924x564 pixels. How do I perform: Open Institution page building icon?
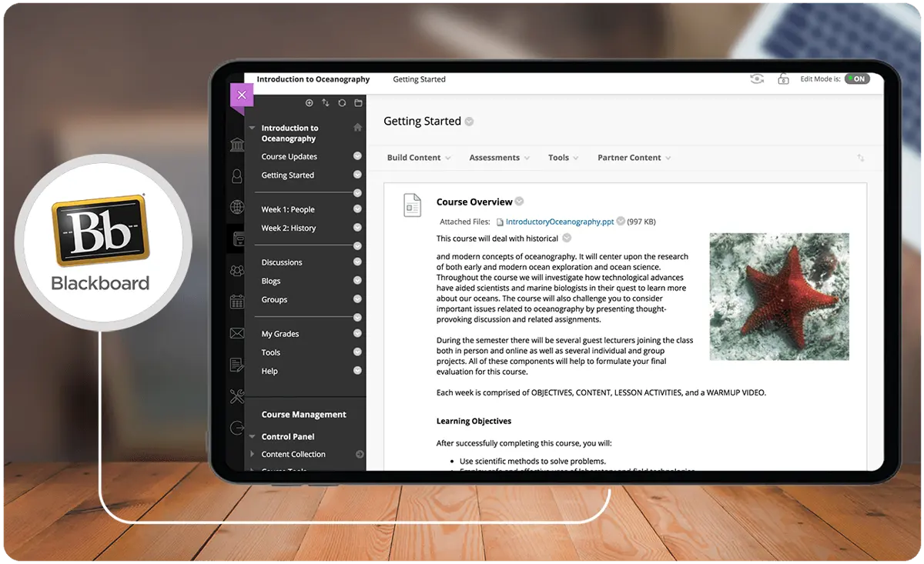237,145
